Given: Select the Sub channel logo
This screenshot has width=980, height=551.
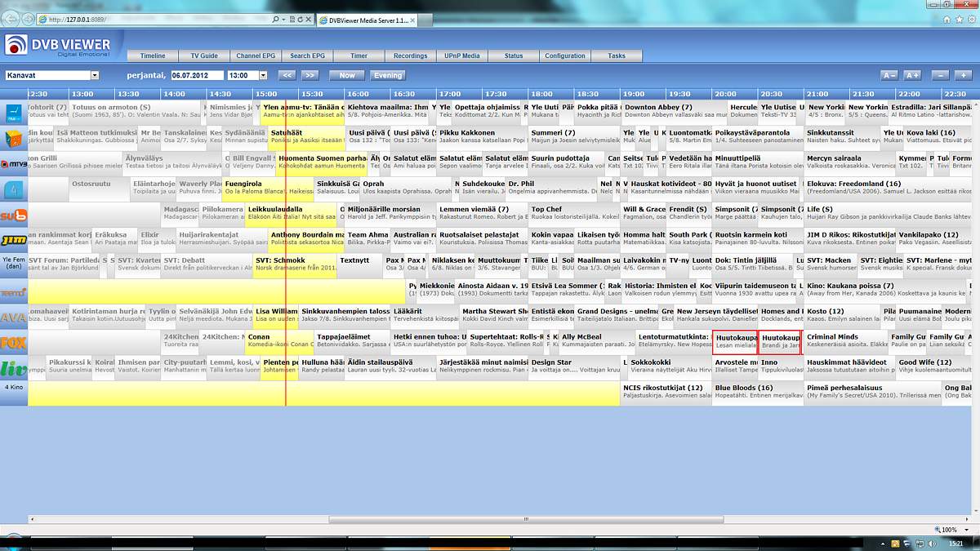Looking at the screenshot, I should (x=14, y=215).
